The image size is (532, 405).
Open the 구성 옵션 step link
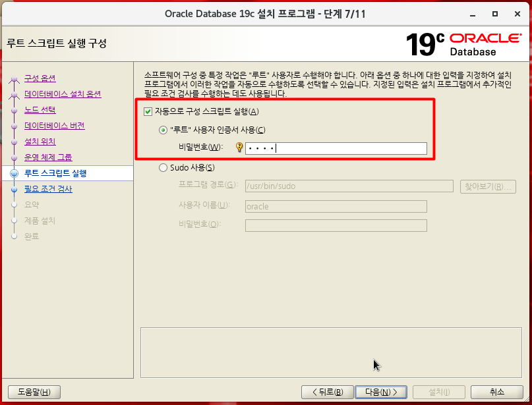tap(40, 78)
